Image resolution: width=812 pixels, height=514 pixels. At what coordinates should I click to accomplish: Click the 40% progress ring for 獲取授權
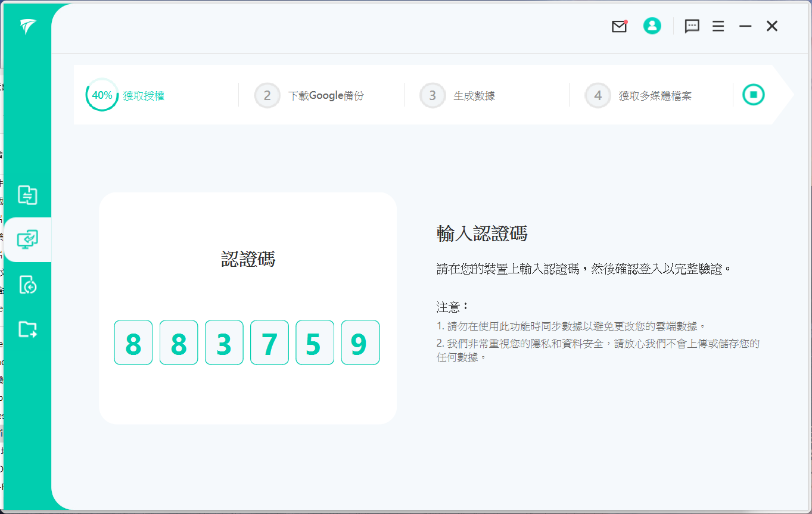[102, 95]
